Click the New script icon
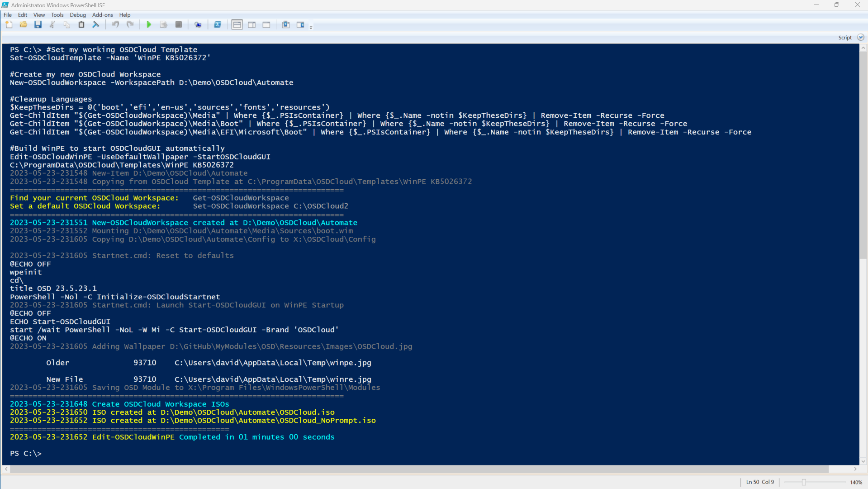Viewport: 868px width, 489px height. click(9, 25)
